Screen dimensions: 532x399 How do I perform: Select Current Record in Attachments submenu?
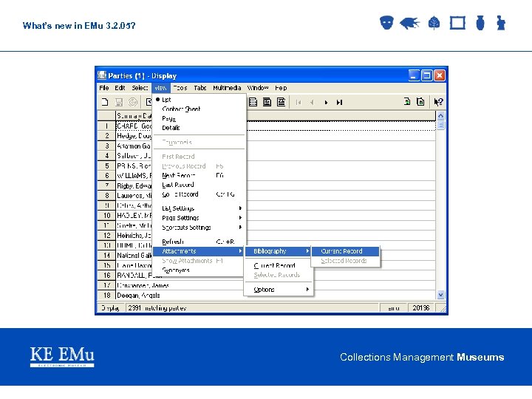[x=279, y=265]
